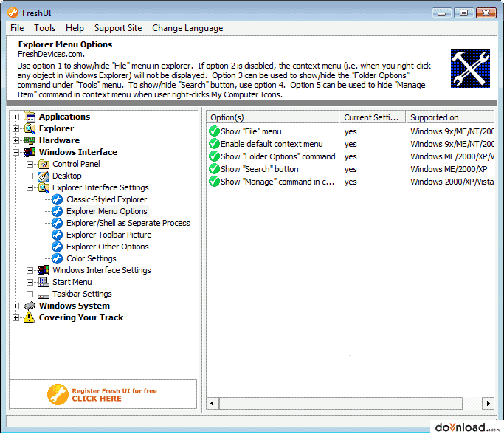Click the Windows Interface Settings flag icon
The height and width of the screenshot is (434, 504).
(44, 270)
